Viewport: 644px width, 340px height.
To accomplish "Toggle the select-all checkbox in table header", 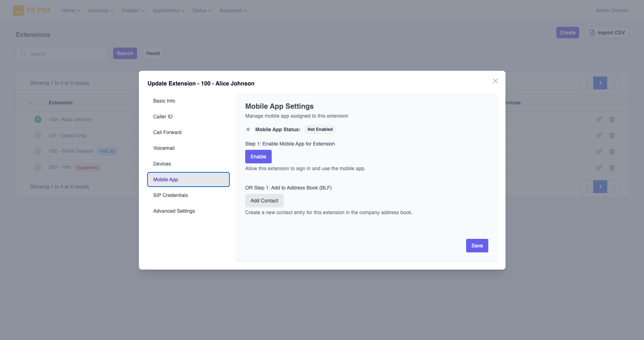I will click(x=24, y=102).
